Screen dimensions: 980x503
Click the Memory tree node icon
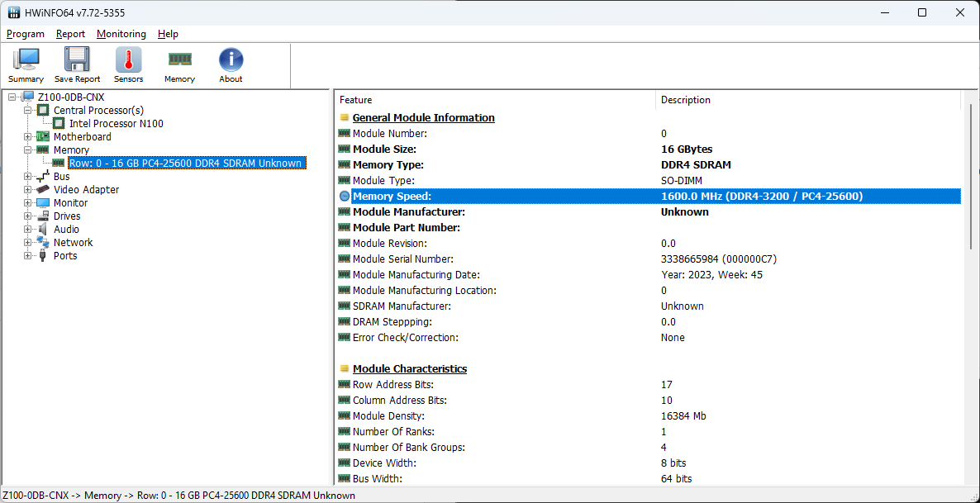pos(43,150)
